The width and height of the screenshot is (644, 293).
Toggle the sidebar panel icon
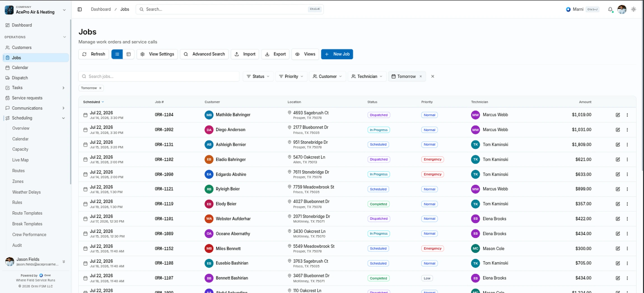(80, 9)
